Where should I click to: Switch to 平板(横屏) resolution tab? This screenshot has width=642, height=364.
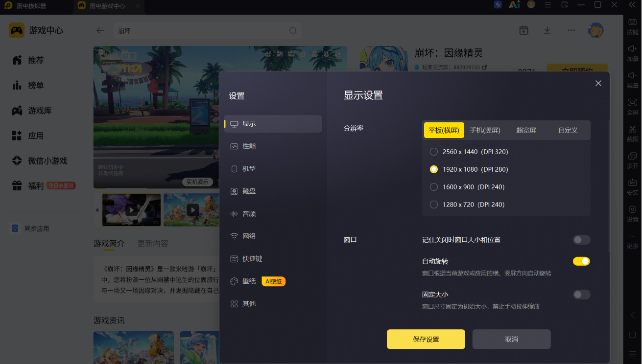[444, 130]
